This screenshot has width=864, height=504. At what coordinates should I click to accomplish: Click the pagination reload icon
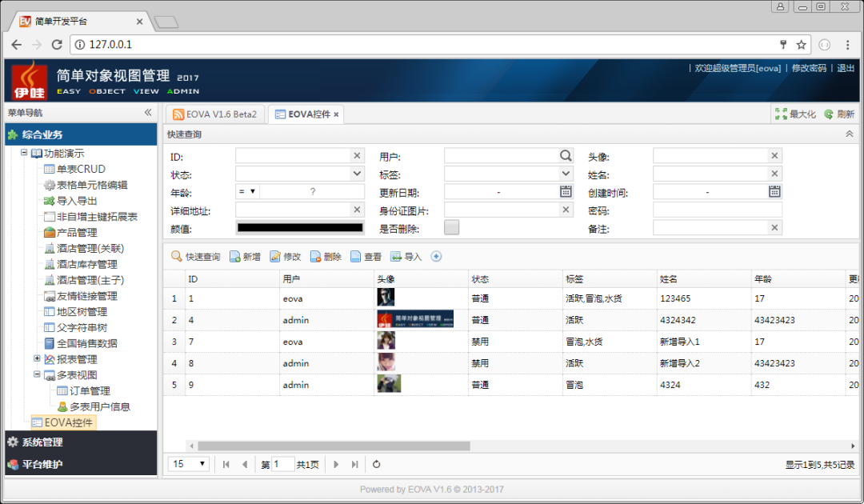pos(377,464)
